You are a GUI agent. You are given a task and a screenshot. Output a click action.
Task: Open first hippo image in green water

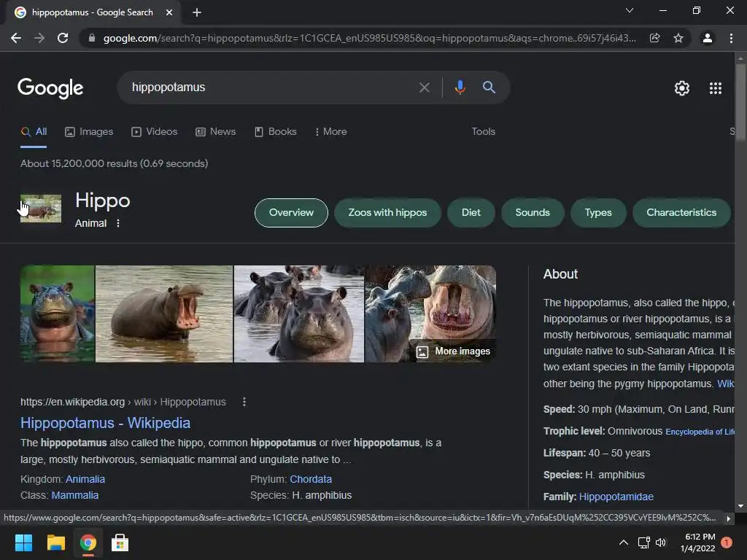pos(57,314)
